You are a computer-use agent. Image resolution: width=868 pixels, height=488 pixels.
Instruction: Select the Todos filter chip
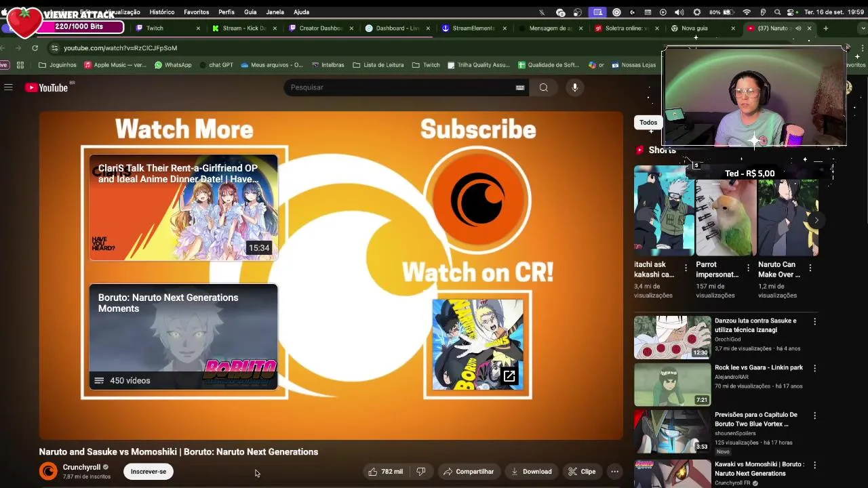[x=648, y=123]
